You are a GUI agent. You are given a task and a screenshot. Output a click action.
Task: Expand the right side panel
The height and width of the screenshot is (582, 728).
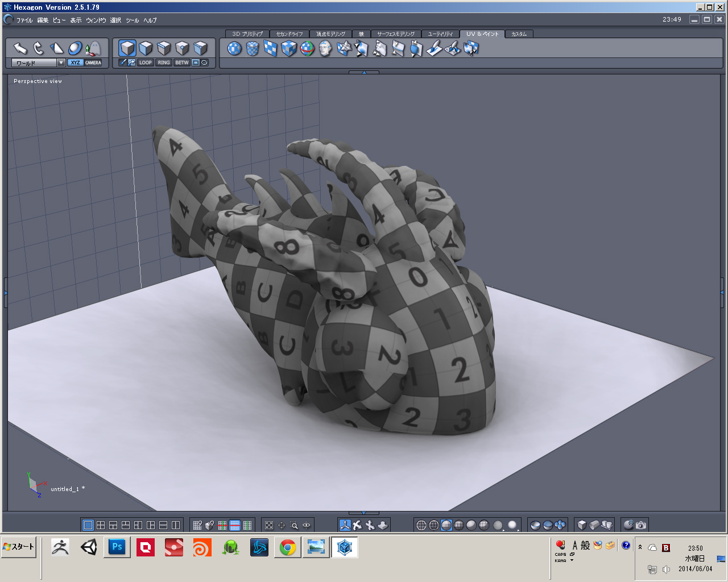pos(722,293)
